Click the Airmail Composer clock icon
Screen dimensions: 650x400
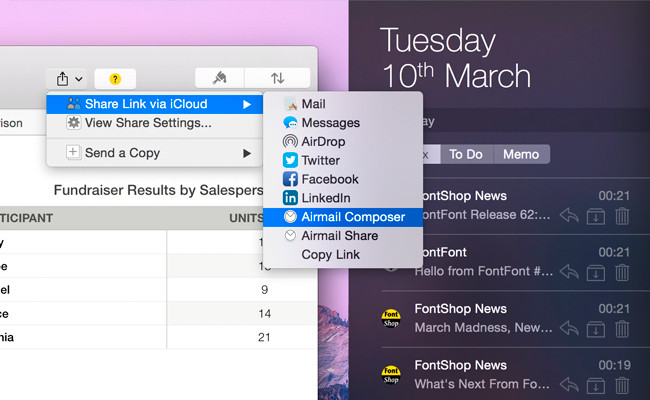[290, 216]
